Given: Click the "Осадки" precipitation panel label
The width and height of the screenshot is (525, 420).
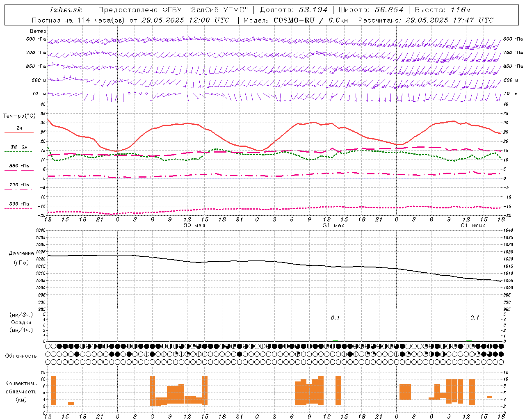Looking at the screenshot, I should [x=21, y=322].
